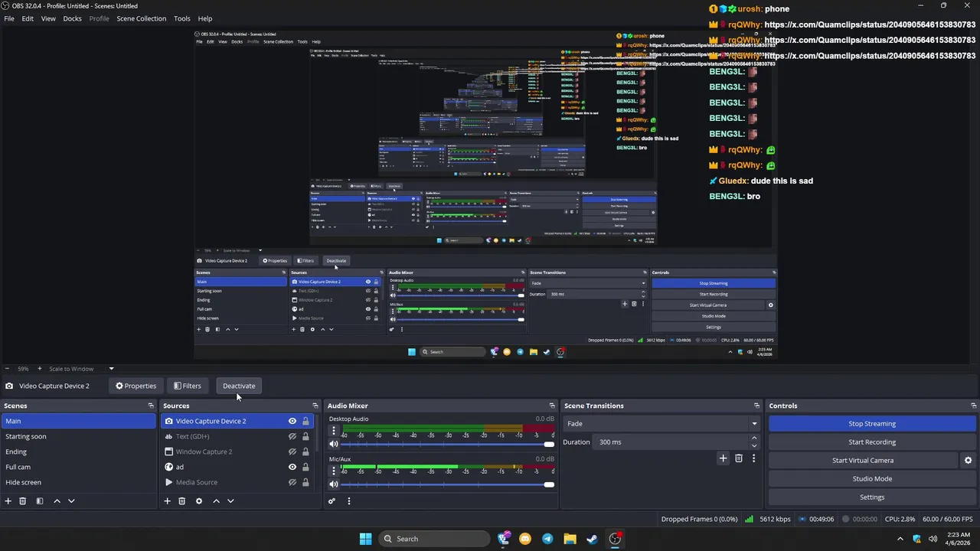Click the Stop Streaming button
The image size is (980, 551).
pos(872,424)
